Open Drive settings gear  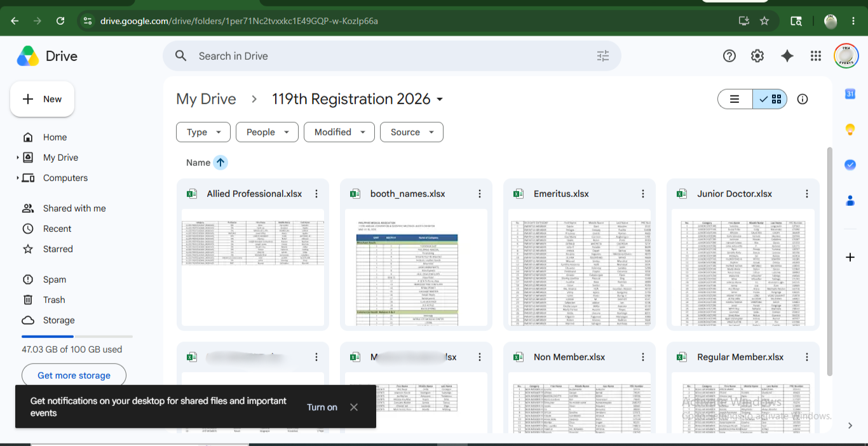point(757,56)
